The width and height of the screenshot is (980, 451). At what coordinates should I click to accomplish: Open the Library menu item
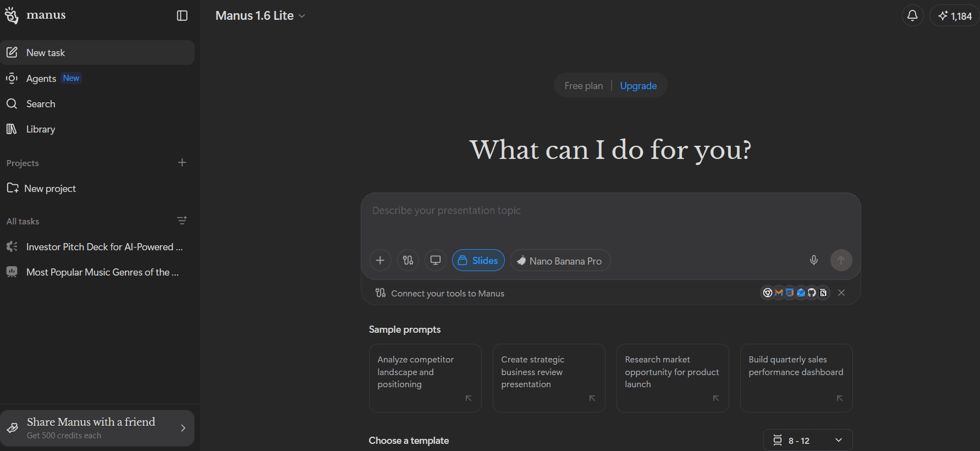(x=41, y=129)
